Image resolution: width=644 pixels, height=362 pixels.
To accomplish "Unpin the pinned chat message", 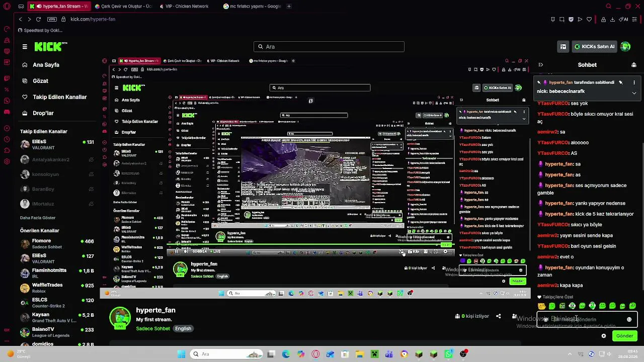I will (x=620, y=82).
